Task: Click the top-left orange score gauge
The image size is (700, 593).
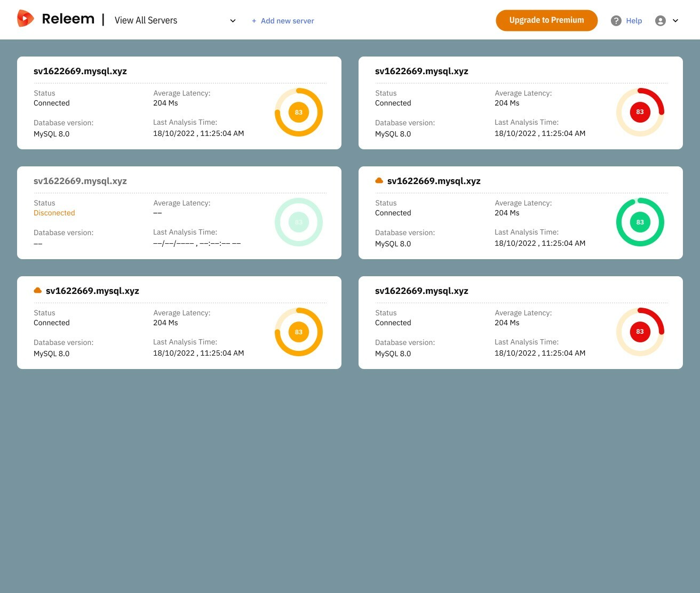Action: [298, 112]
